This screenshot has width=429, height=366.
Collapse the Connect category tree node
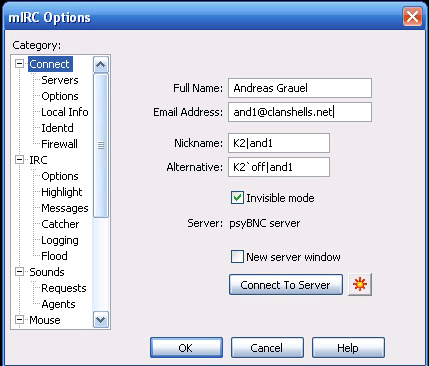pos(20,64)
